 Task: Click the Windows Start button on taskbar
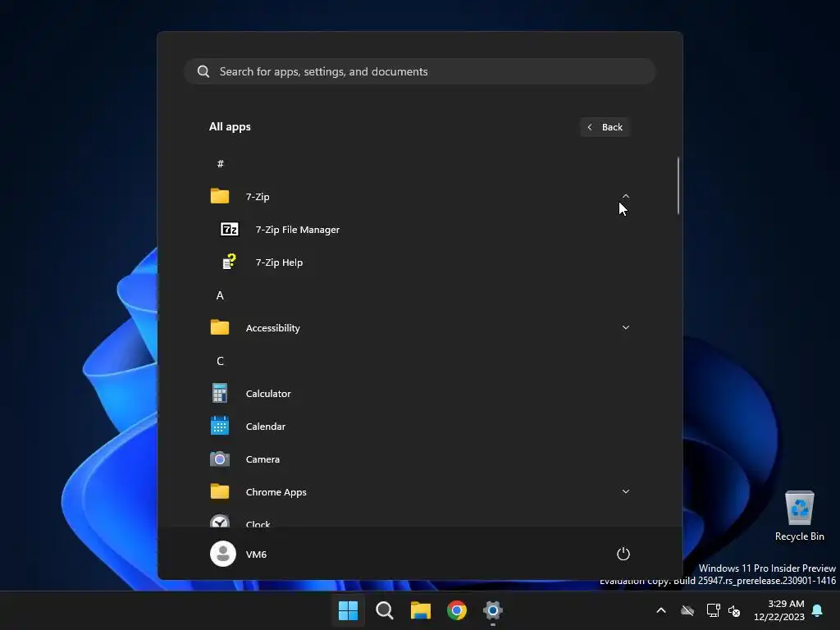click(348, 610)
